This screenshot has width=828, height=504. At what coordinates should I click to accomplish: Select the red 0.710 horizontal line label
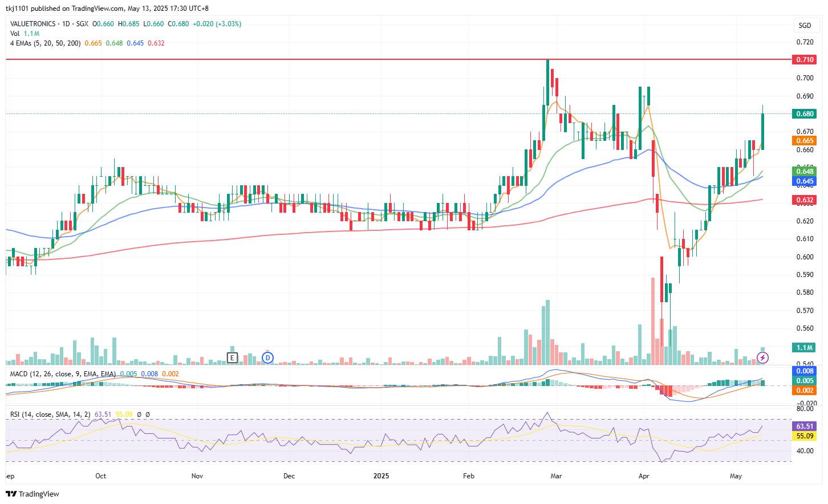pyautogui.click(x=805, y=59)
